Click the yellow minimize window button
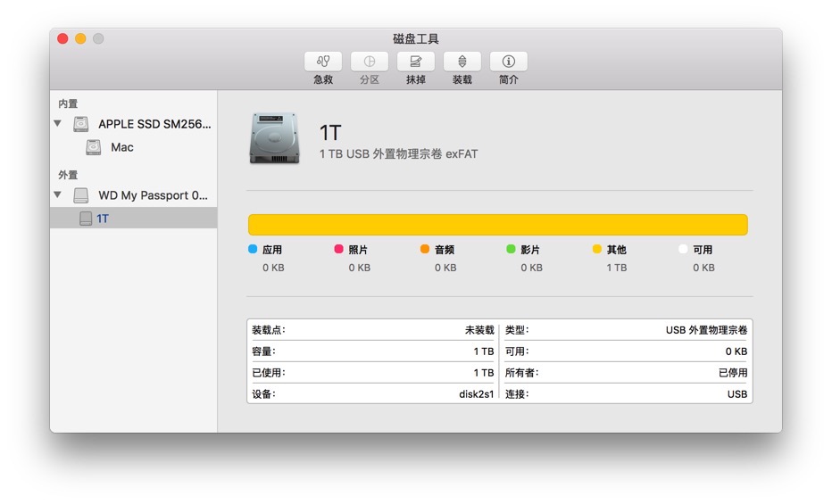 80,38
